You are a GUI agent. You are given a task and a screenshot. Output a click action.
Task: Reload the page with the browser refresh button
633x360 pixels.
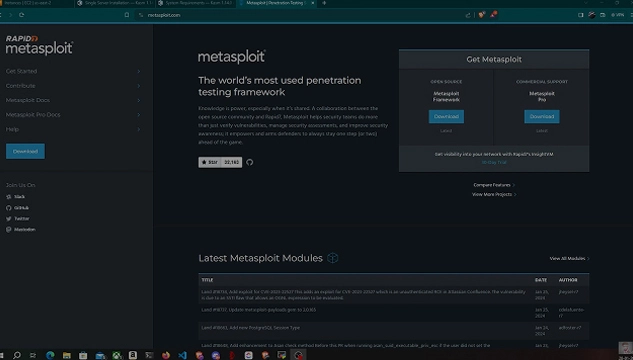(x=21, y=15)
